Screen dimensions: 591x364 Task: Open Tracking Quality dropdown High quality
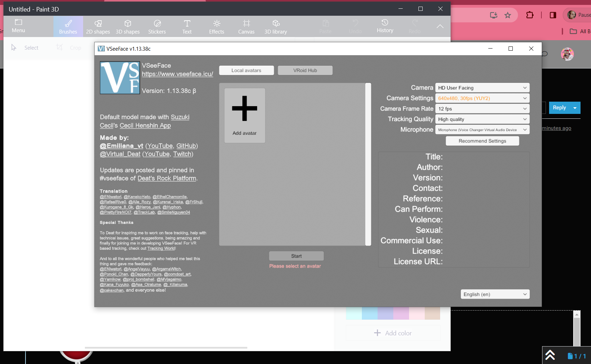click(x=482, y=119)
